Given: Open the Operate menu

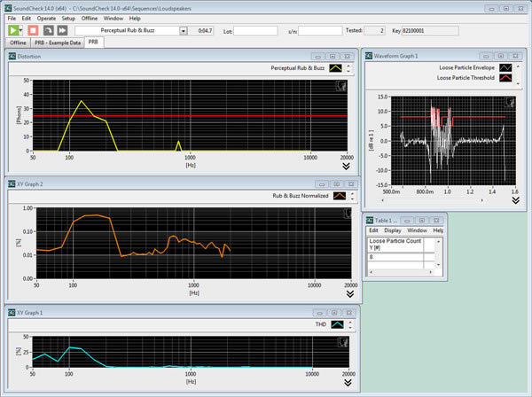Looking at the screenshot, I should 46,18.
